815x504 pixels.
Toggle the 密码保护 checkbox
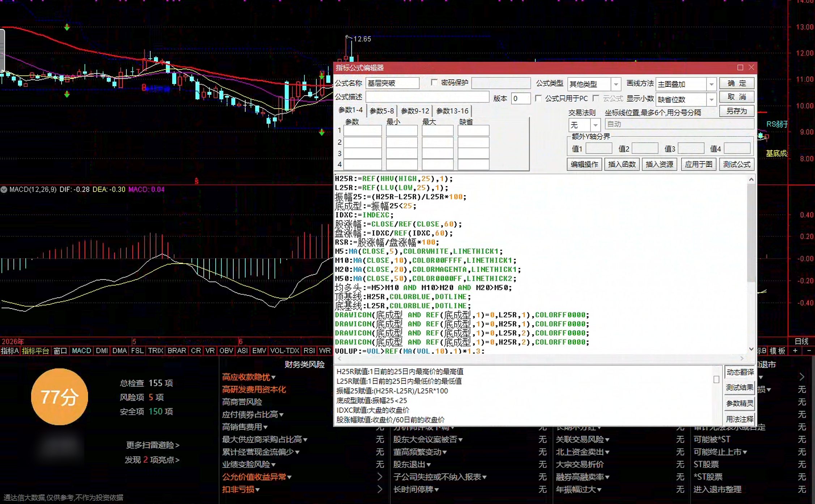click(x=434, y=83)
